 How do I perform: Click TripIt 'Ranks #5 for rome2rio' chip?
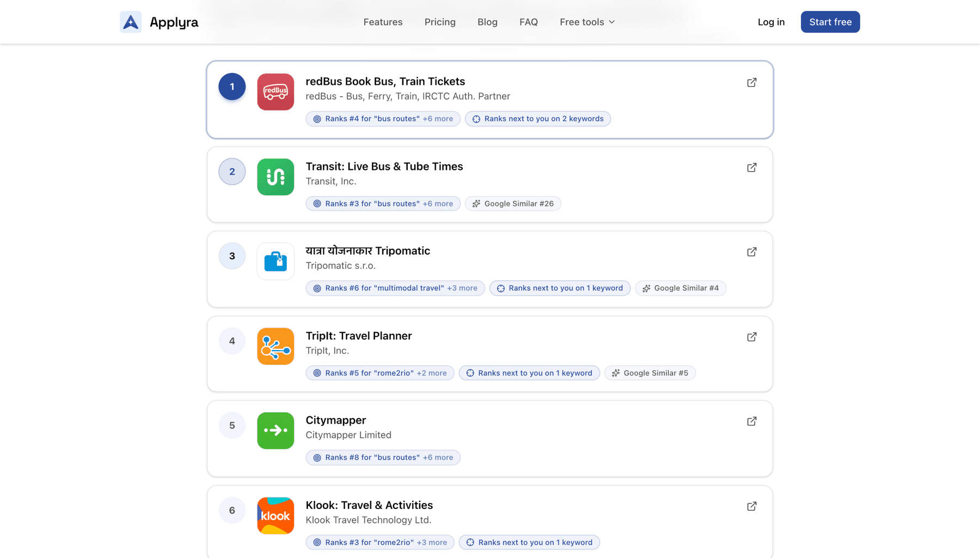click(380, 373)
